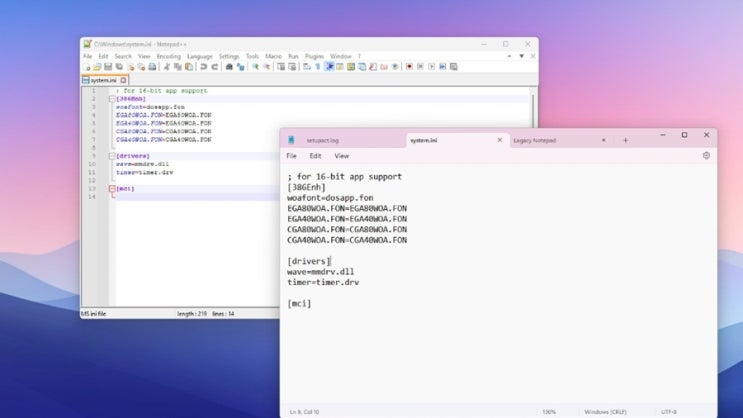The height and width of the screenshot is (418, 743).
Task: Open the Notepad++ Search menu
Action: click(x=123, y=56)
